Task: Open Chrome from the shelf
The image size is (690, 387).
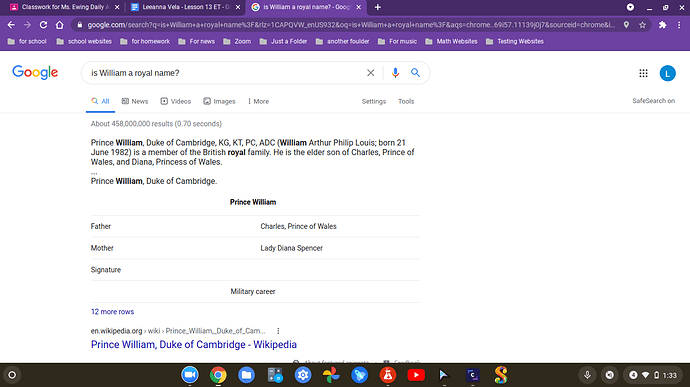Action: pyautogui.click(x=218, y=375)
